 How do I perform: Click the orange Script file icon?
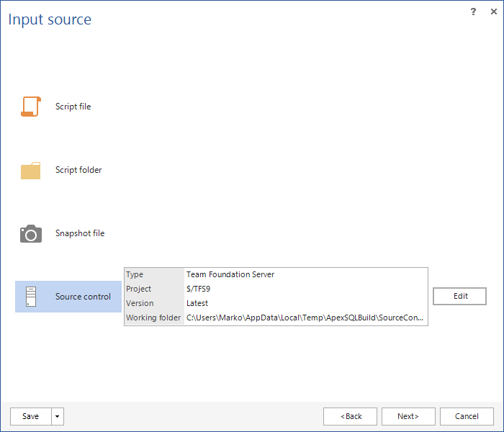coord(31,107)
